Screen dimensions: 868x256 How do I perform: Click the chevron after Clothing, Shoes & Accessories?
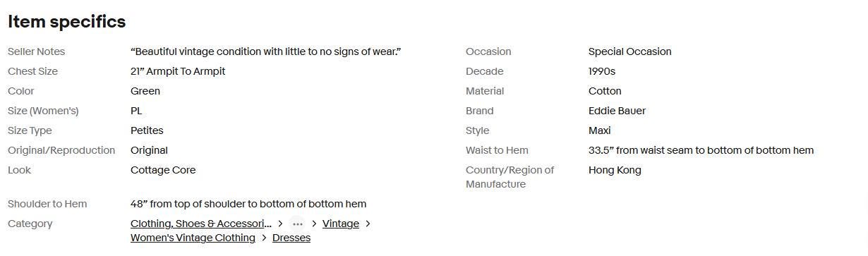click(x=280, y=224)
